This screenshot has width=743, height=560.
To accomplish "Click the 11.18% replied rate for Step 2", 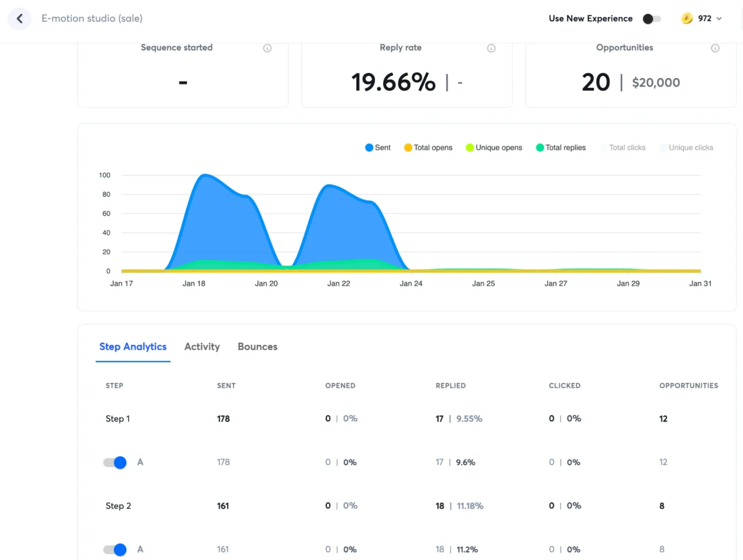I will point(470,506).
